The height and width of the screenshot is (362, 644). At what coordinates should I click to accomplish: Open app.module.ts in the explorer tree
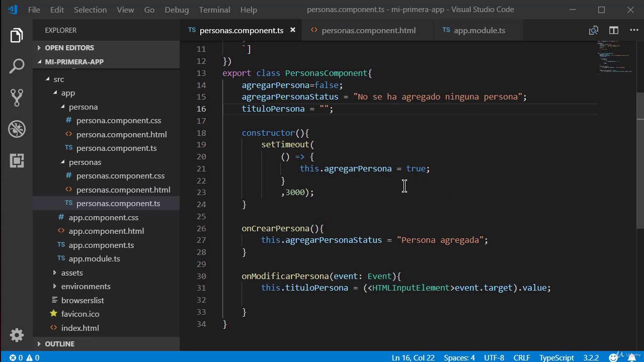[x=94, y=259]
